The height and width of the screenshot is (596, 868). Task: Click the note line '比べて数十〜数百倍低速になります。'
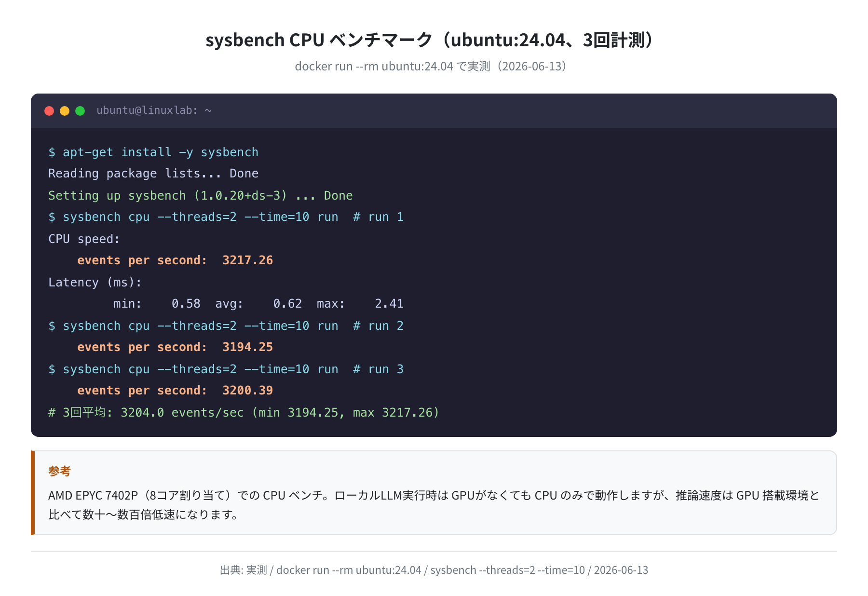144,515
